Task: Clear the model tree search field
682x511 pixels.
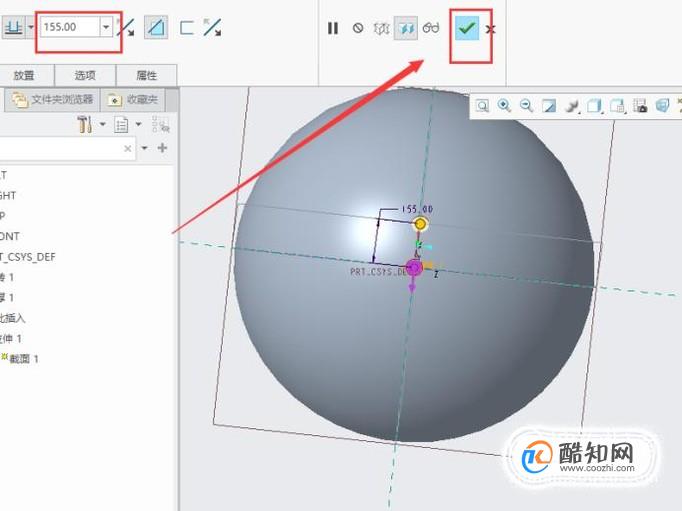Action: coord(127,149)
